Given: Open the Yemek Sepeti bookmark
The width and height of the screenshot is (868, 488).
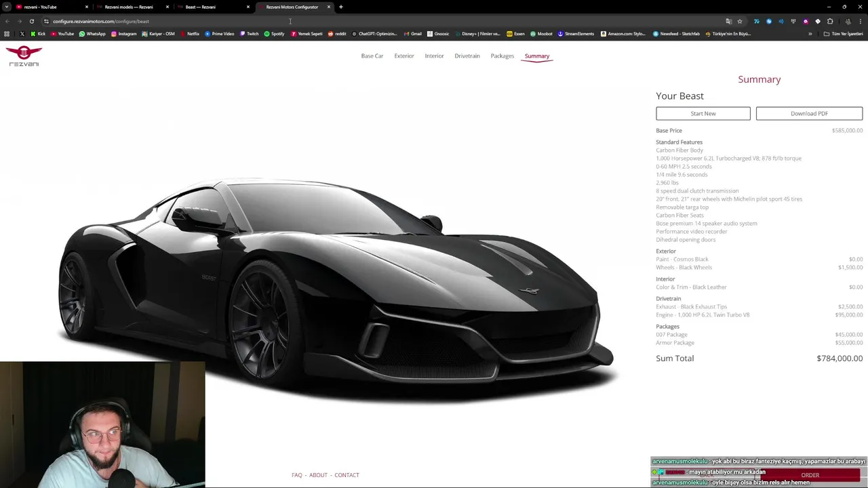Looking at the screenshot, I should tap(307, 34).
